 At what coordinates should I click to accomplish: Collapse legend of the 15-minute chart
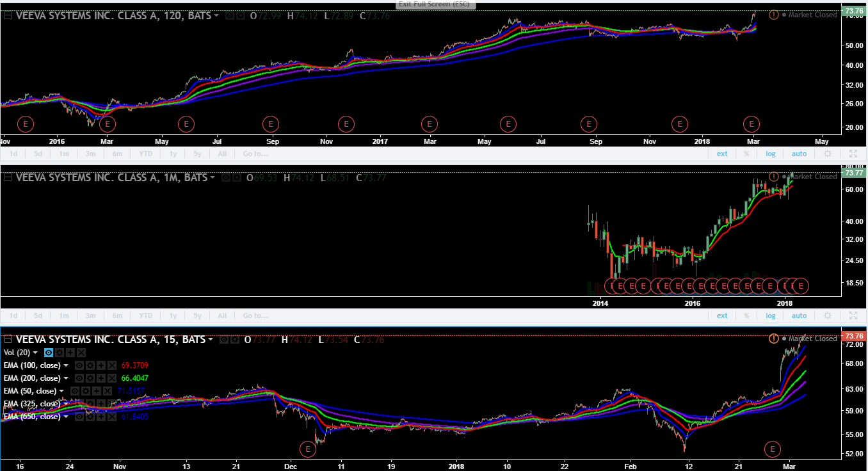[x=8, y=340]
